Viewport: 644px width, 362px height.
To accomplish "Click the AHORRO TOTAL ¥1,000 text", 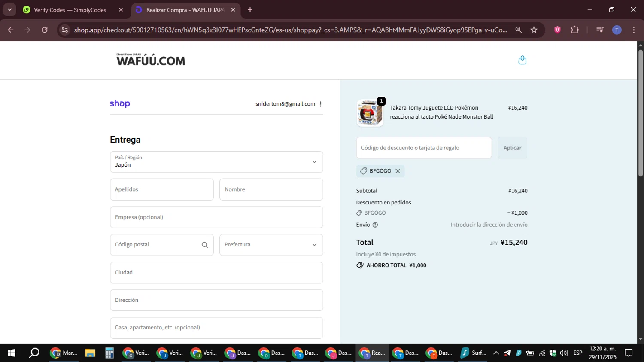I will coord(396,265).
